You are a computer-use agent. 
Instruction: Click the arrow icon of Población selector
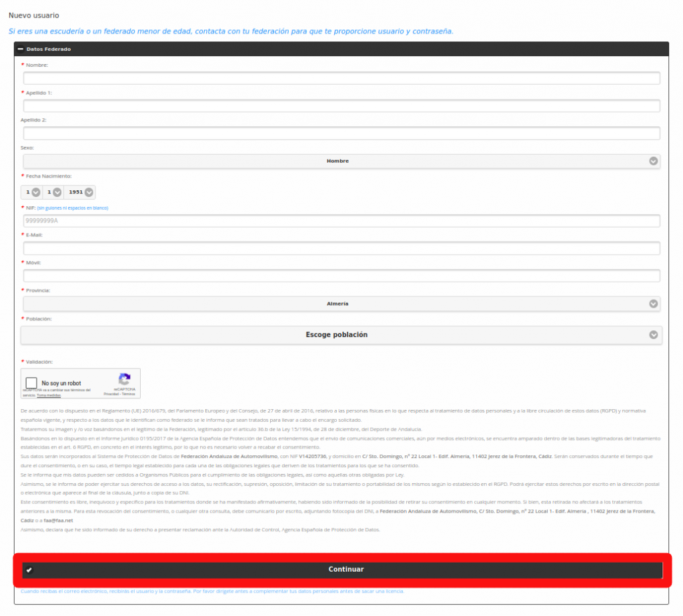[x=654, y=335]
